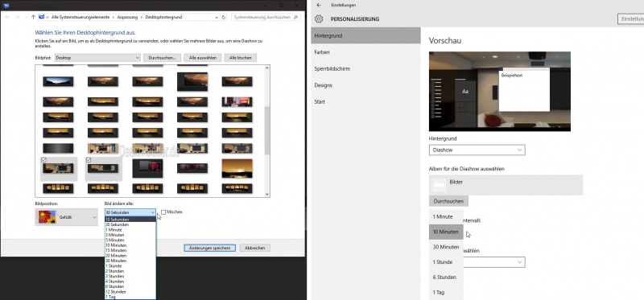Image resolution: width=644 pixels, height=300 pixels.
Task: Open the Bildpfad Desktop dropdown
Action: (x=97, y=58)
